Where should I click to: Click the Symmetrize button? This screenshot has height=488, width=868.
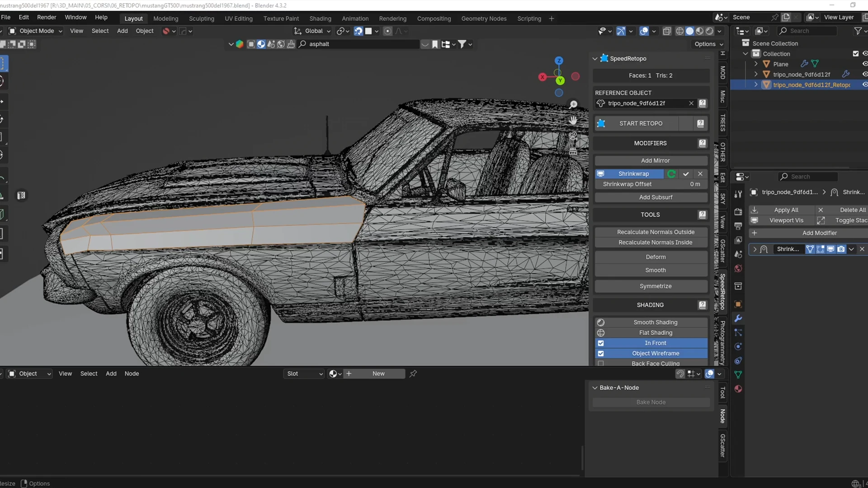coord(651,286)
